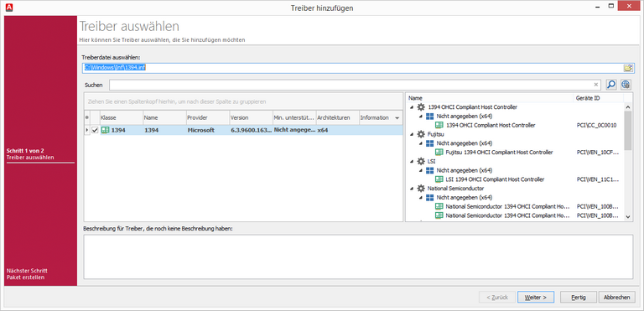Open the column chooser arrow after Information
644x311 pixels.
point(397,118)
